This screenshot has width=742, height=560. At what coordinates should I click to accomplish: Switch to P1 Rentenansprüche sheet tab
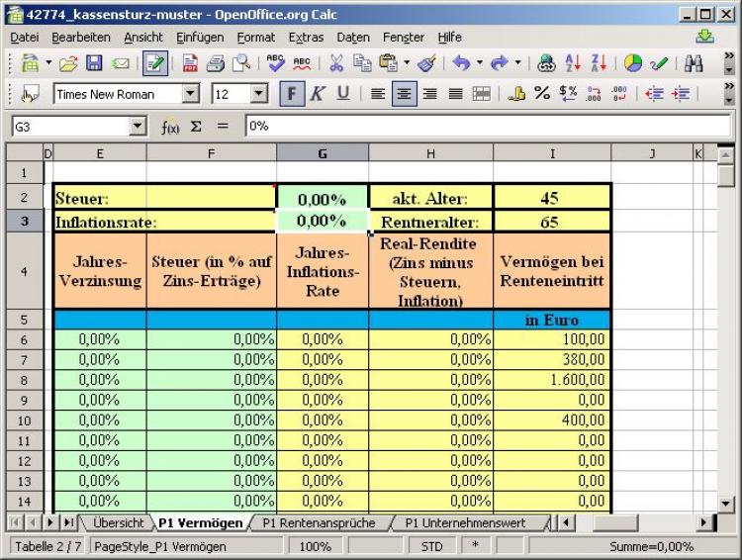321,522
